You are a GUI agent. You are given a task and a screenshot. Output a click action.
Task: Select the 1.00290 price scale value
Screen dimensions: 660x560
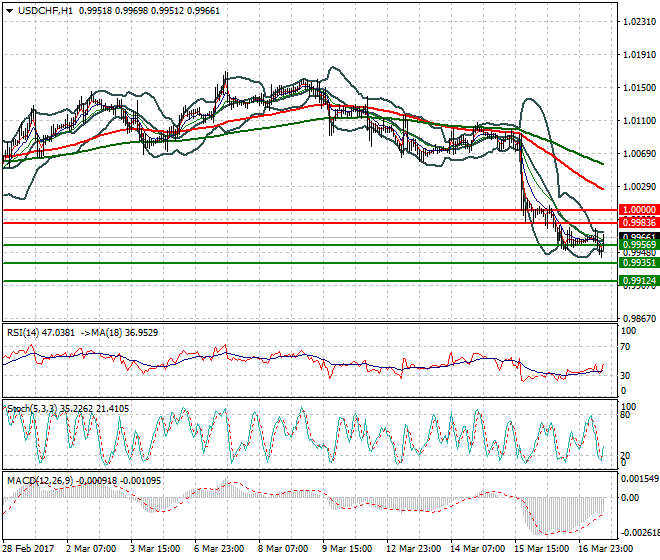click(639, 187)
